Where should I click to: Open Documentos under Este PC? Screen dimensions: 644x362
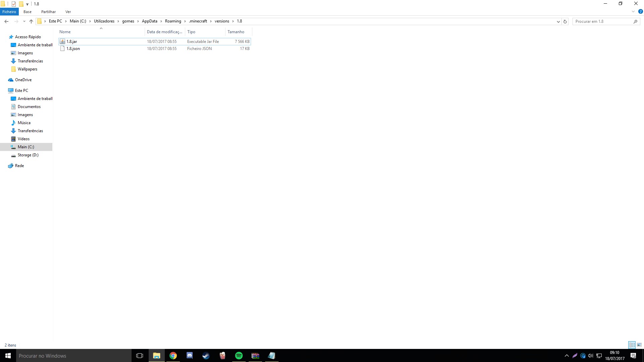pyautogui.click(x=29, y=107)
